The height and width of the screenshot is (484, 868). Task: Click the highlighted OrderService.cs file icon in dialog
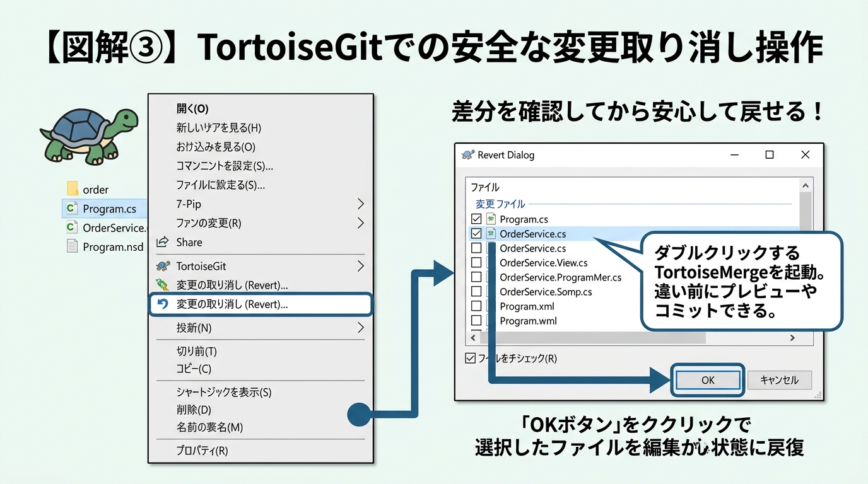[491, 234]
